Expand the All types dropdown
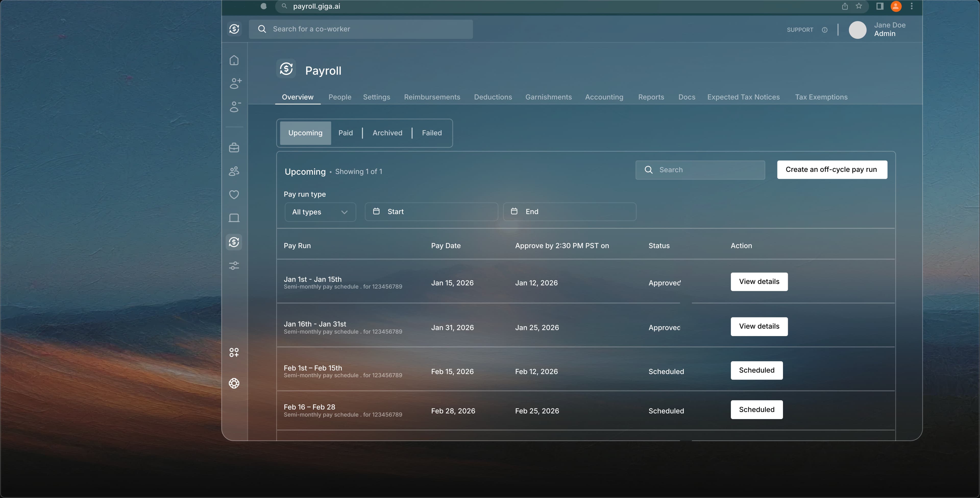Viewport: 980px width, 498px height. 320,212
